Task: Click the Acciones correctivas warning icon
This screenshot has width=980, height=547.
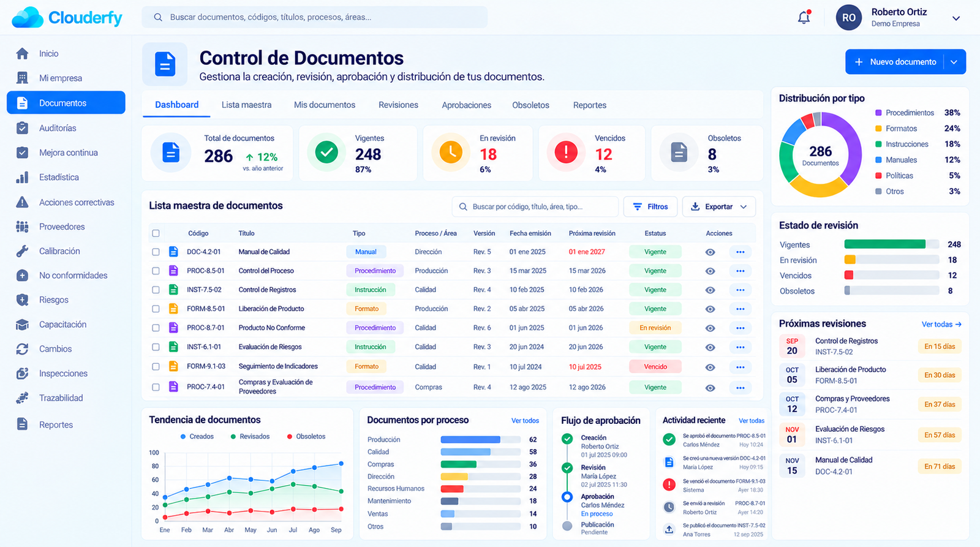Action: coord(22,202)
